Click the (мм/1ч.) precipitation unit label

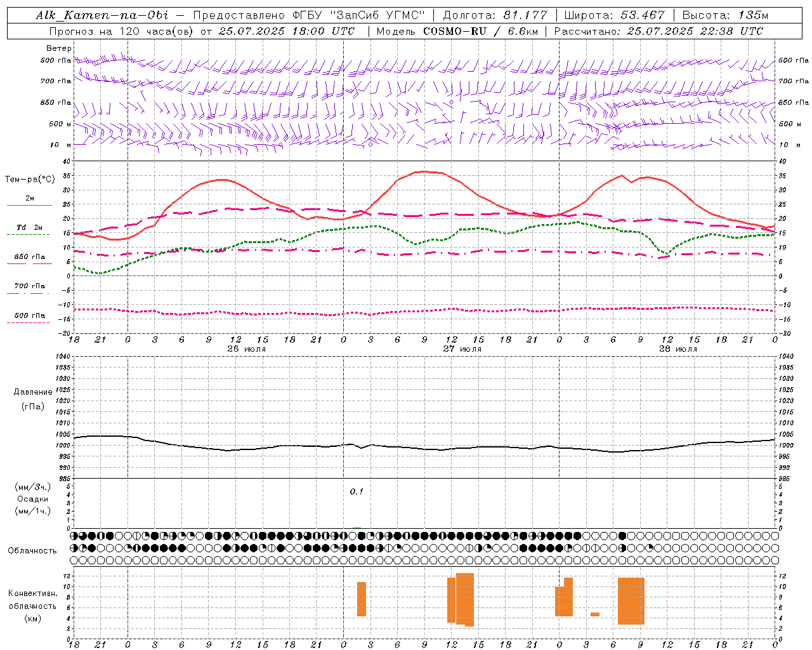[33, 511]
